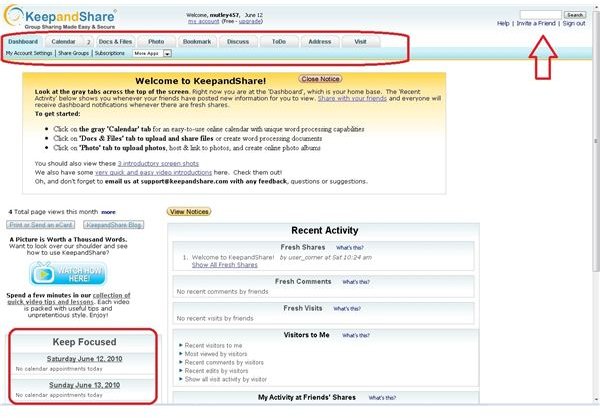Open the Visit tab
Viewport: 600px width, 418px height.
pyautogui.click(x=360, y=41)
